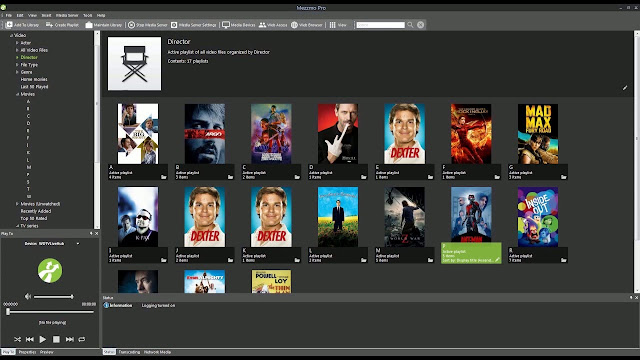
Task: Click the Create Playlist toolbar icon
Action: [x=49, y=25]
